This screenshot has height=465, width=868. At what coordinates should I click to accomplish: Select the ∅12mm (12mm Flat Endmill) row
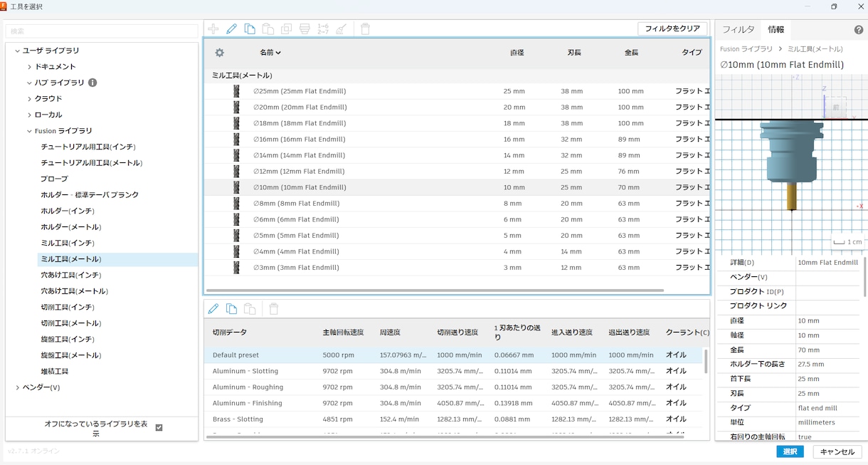[x=457, y=172]
